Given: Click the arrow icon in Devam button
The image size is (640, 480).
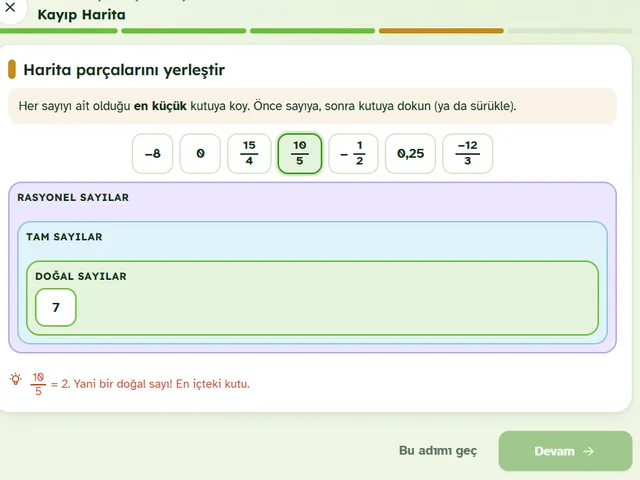Looking at the screenshot, I should click(588, 451).
